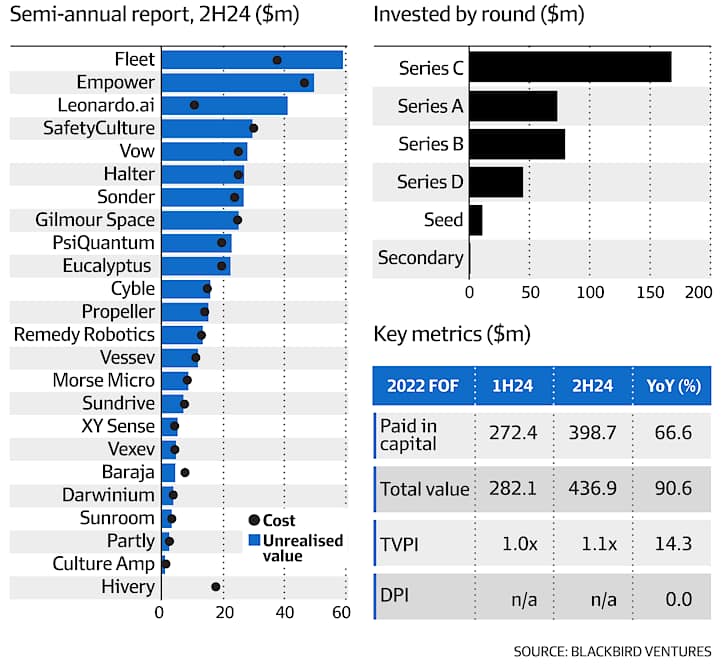Click the 'Unrealised value' legend text
This screenshot has width=727, height=664.
(x=303, y=548)
